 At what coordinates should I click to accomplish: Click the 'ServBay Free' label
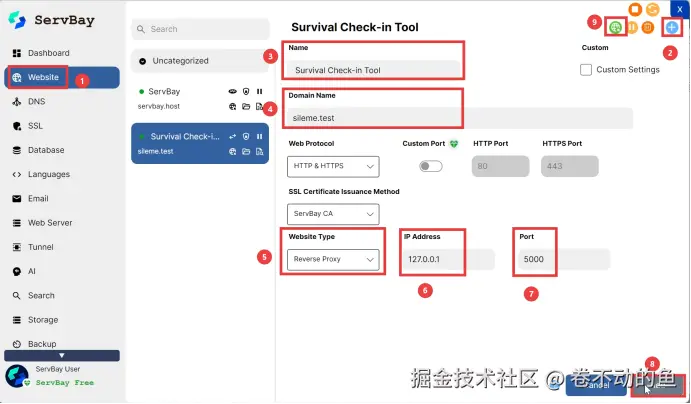coord(65,382)
